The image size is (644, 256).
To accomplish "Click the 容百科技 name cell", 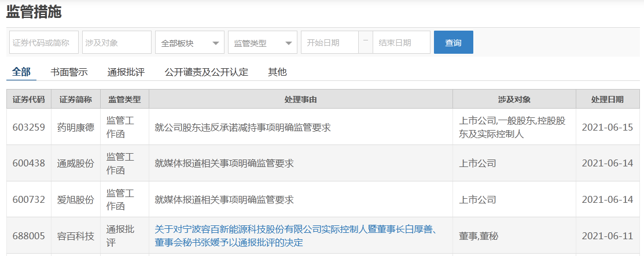I will [76, 236].
